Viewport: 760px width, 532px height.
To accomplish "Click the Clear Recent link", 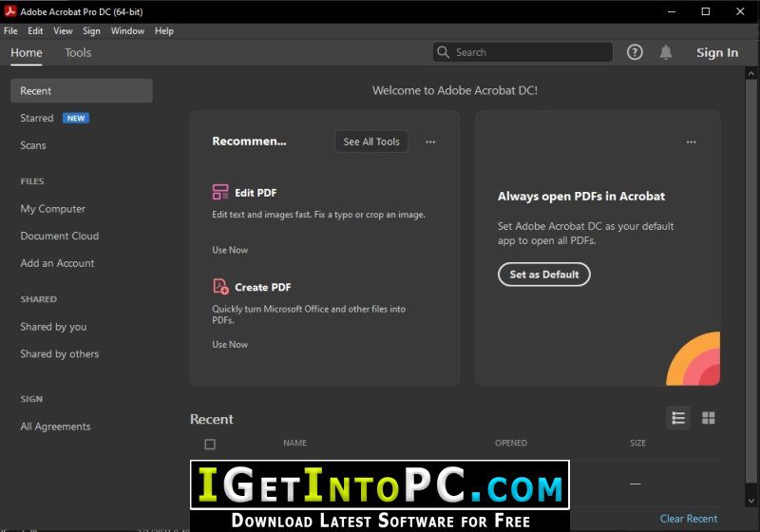I will [688, 519].
